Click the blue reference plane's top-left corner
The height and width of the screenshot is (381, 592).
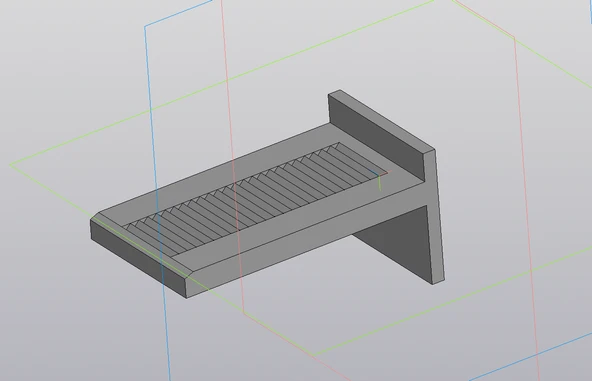point(145,27)
